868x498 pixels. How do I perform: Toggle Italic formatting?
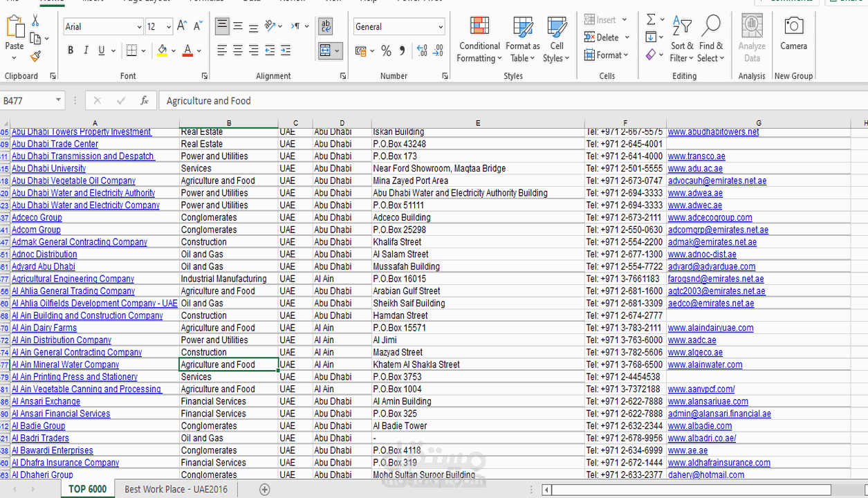click(86, 50)
